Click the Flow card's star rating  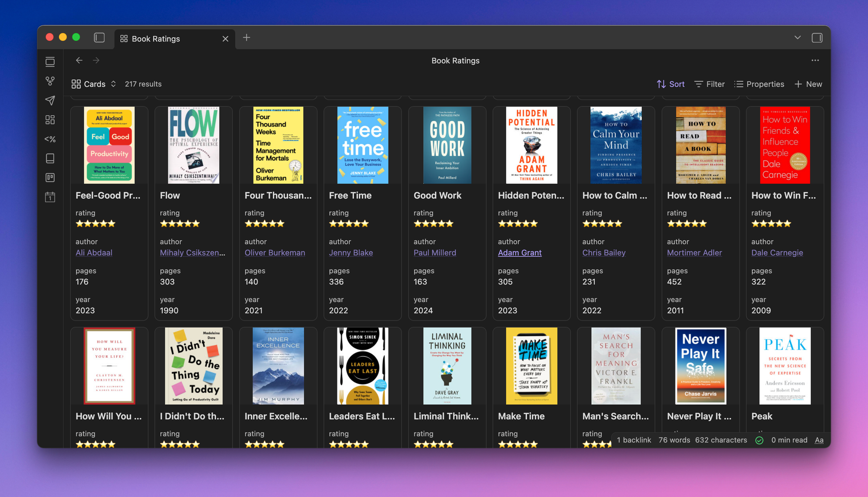[180, 224]
